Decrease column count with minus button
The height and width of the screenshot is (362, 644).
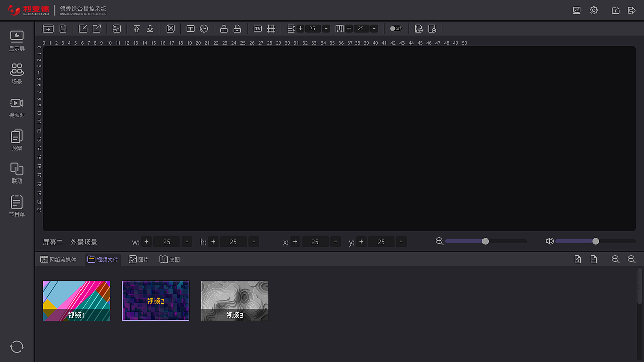[374, 29]
